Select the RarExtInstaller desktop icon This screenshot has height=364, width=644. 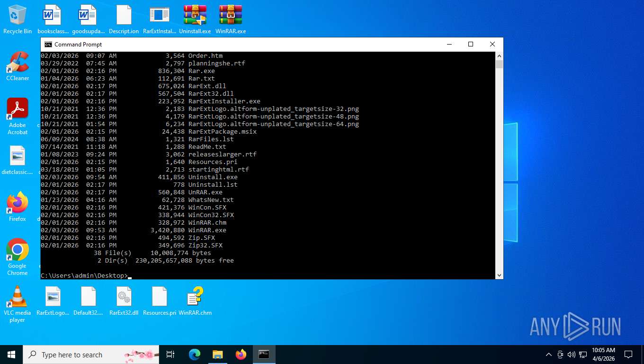tap(160, 19)
